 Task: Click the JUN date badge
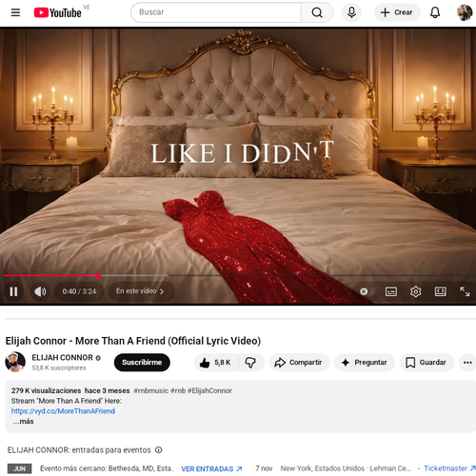(x=19, y=468)
